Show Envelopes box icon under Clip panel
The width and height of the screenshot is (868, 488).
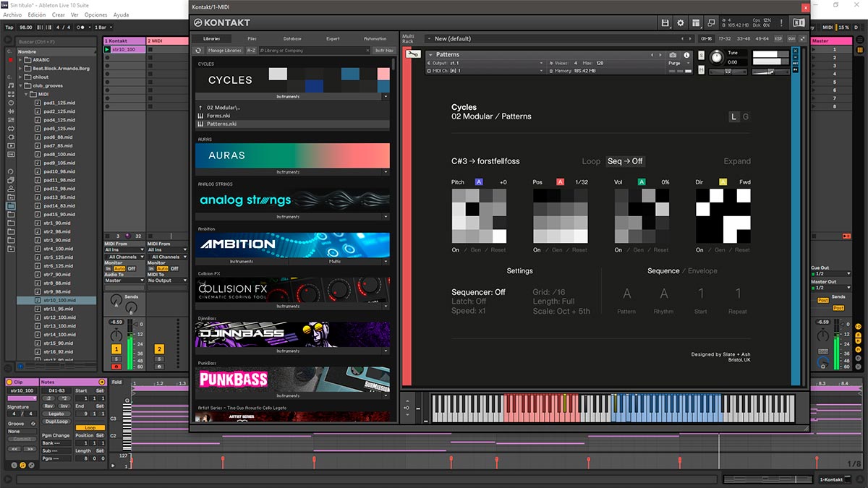click(33, 464)
